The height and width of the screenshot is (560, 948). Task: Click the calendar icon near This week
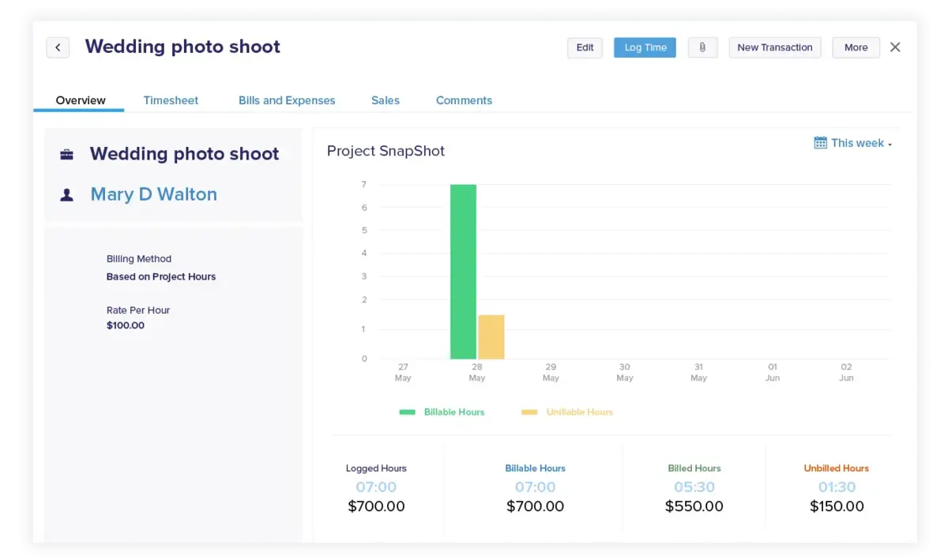coord(819,143)
